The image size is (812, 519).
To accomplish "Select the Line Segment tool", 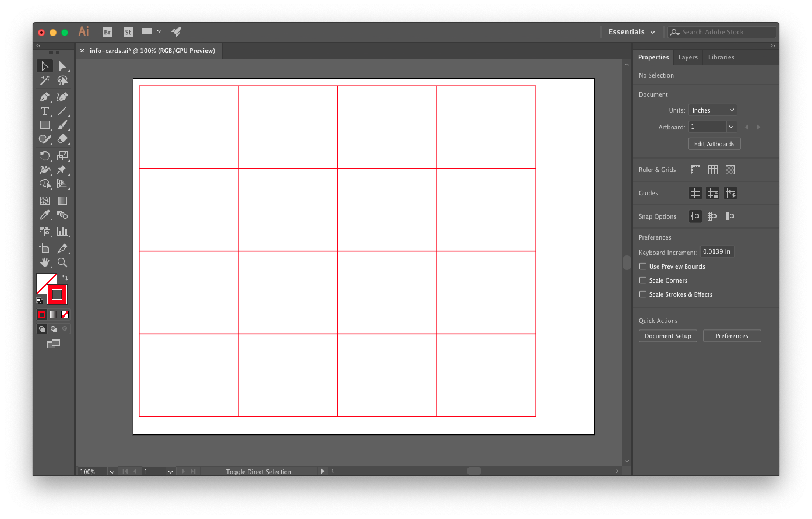I will point(62,111).
